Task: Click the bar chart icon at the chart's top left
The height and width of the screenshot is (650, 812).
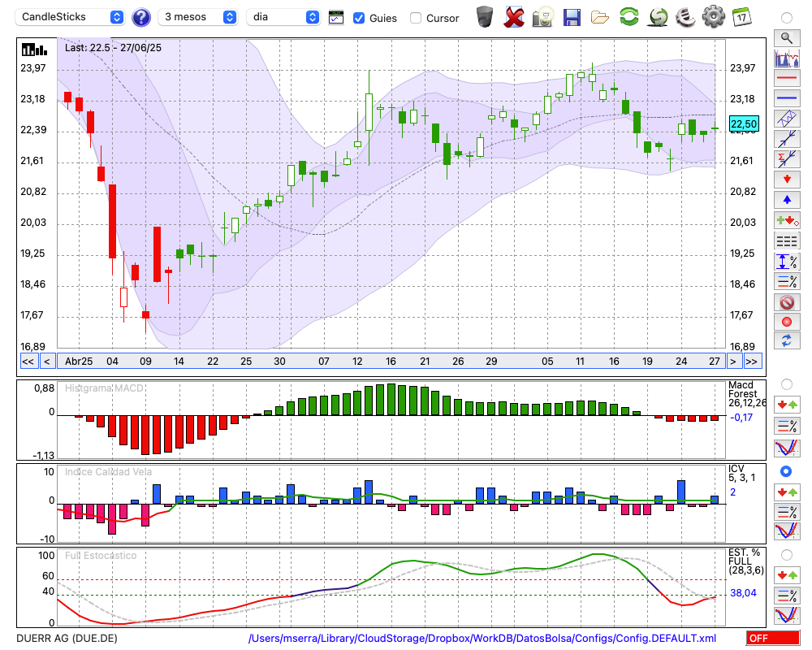Action: tap(34, 50)
